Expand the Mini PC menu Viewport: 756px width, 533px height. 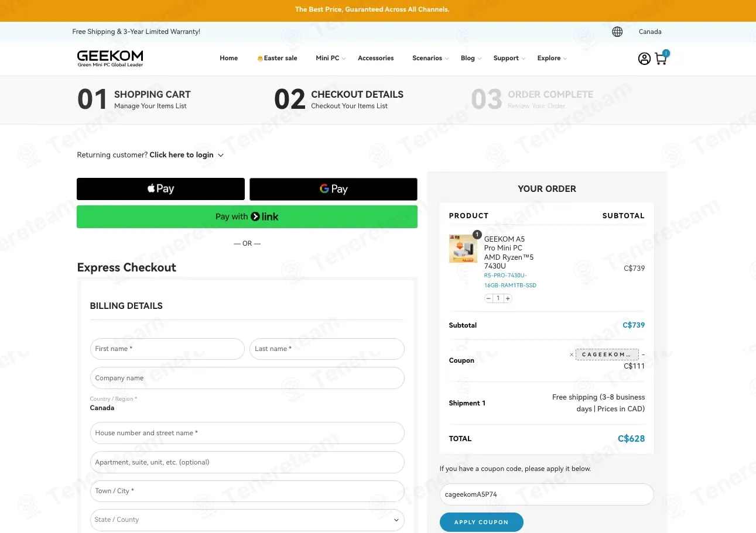click(331, 58)
